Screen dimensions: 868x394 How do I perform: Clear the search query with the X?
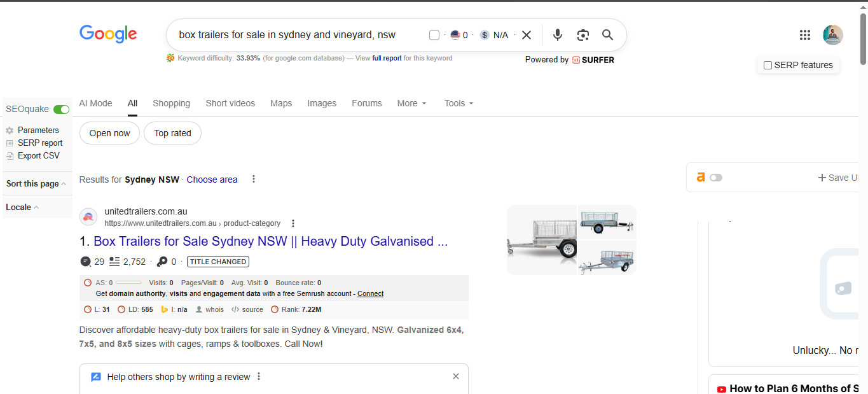[x=527, y=35]
